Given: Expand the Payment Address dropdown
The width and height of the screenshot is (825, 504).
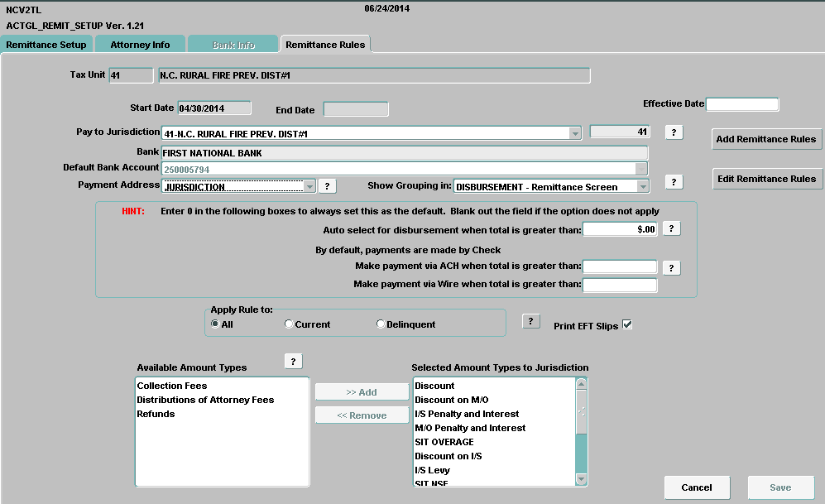Looking at the screenshot, I should (309, 186).
